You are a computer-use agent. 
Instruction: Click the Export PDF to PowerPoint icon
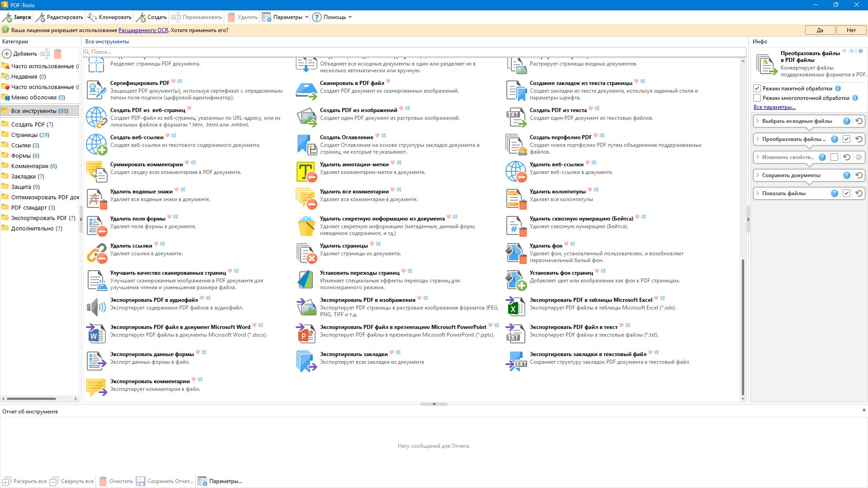click(306, 334)
